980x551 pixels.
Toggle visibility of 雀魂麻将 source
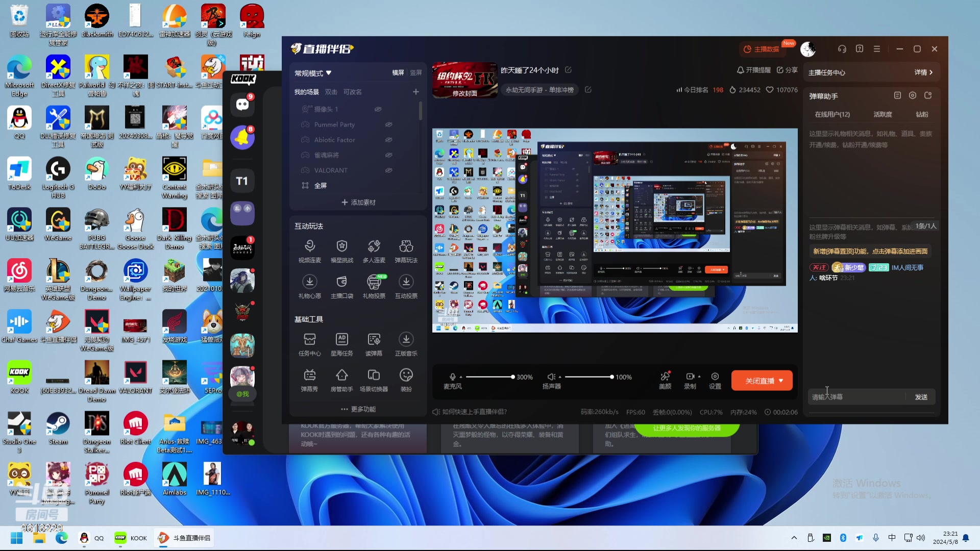(388, 155)
